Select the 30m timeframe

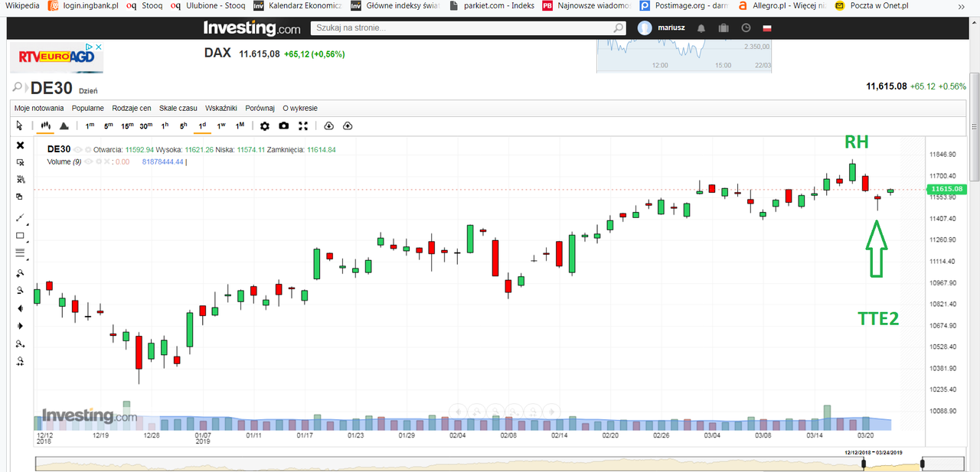tap(146, 125)
